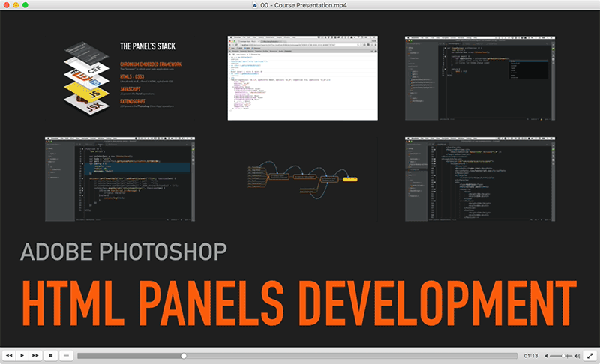
Task: Click the window title '00 - Course Presentation.mp4'
Action: pos(304,5)
